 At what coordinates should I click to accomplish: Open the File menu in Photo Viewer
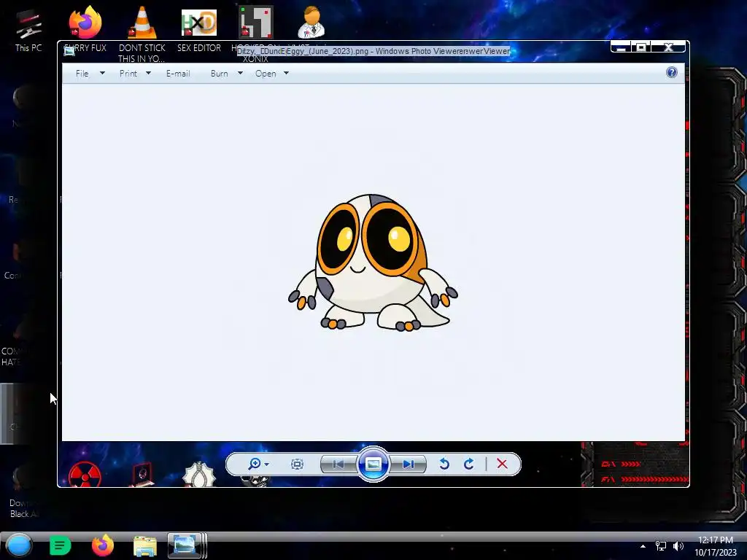(x=82, y=74)
